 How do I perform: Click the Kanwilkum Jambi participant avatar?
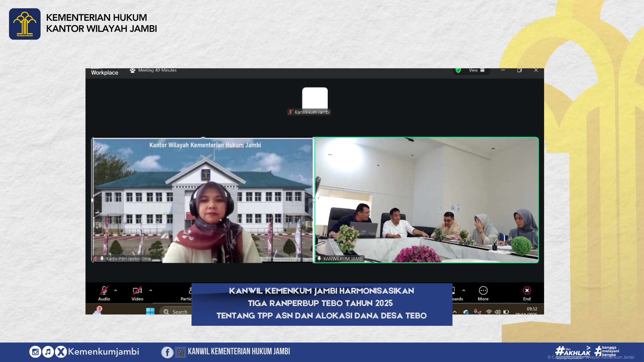(x=315, y=98)
